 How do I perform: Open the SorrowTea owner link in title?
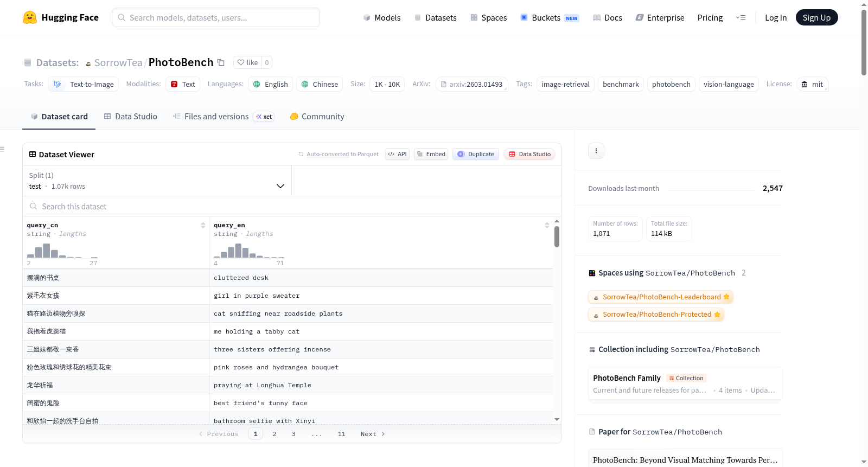(x=118, y=62)
